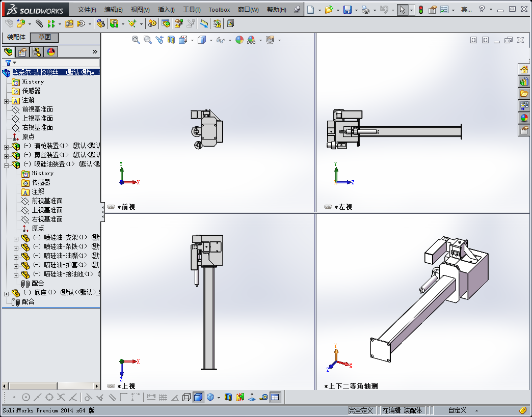The image size is (532, 417).
Task: Click the feature tree filter input field
Action: click(x=58, y=63)
